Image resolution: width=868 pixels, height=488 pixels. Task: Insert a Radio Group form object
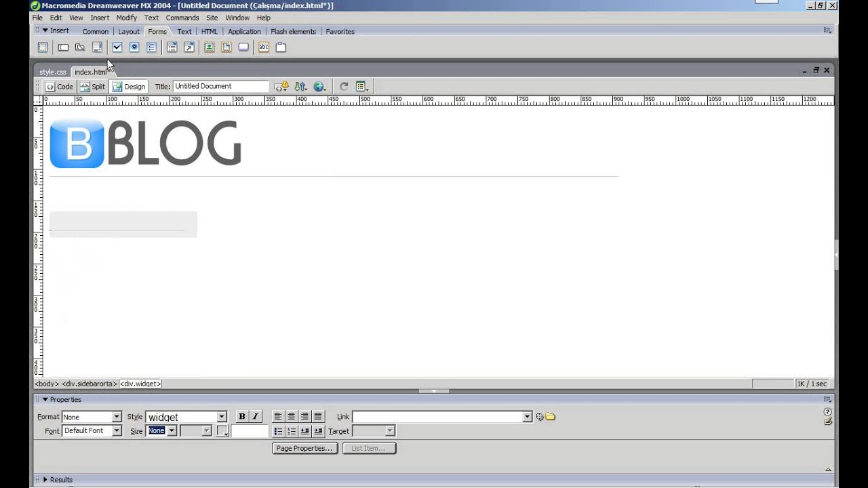pyautogui.click(x=151, y=47)
